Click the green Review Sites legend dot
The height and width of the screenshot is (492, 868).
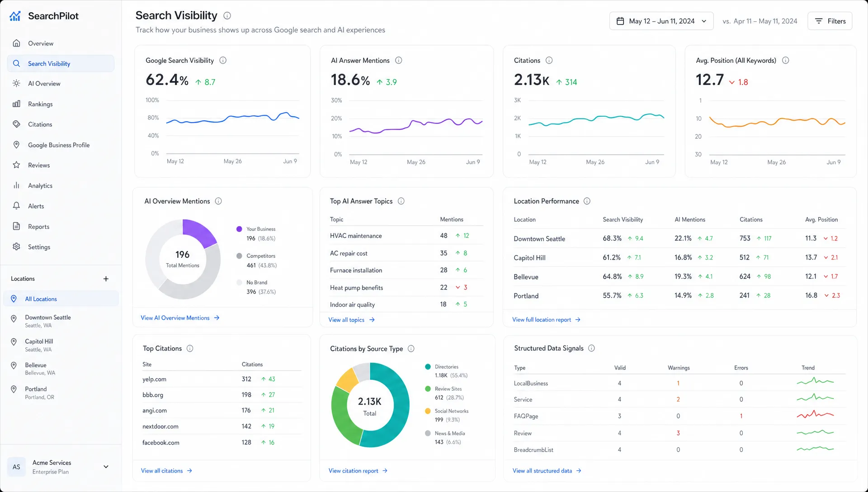(x=428, y=389)
